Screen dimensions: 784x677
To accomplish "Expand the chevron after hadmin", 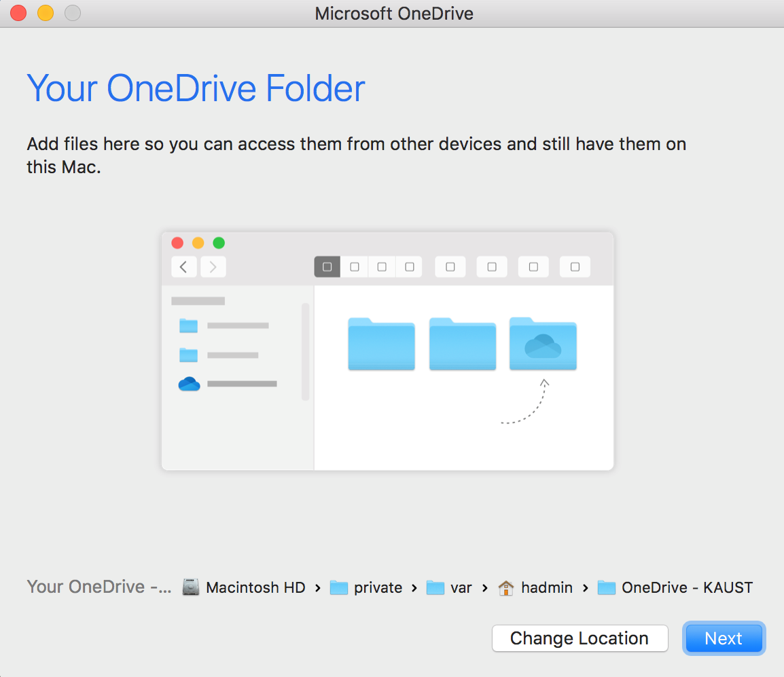I will coord(585,587).
